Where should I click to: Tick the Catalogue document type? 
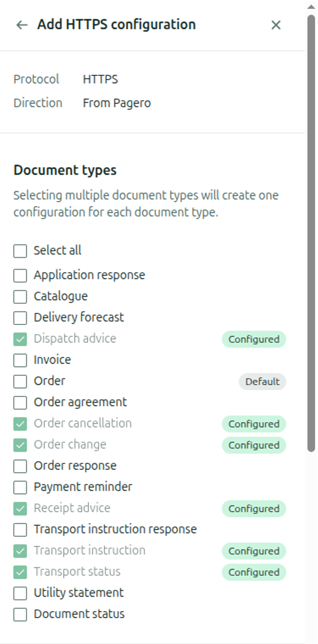pos(20,297)
